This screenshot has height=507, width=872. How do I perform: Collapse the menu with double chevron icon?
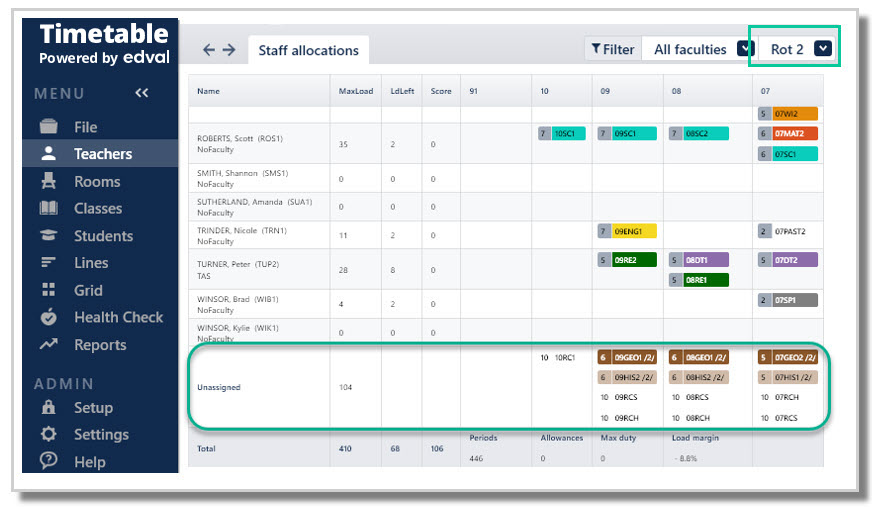(x=142, y=93)
